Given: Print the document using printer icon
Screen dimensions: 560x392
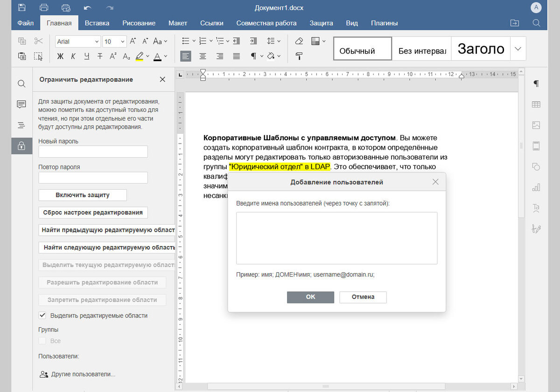Looking at the screenshot, I should point(44,8).
